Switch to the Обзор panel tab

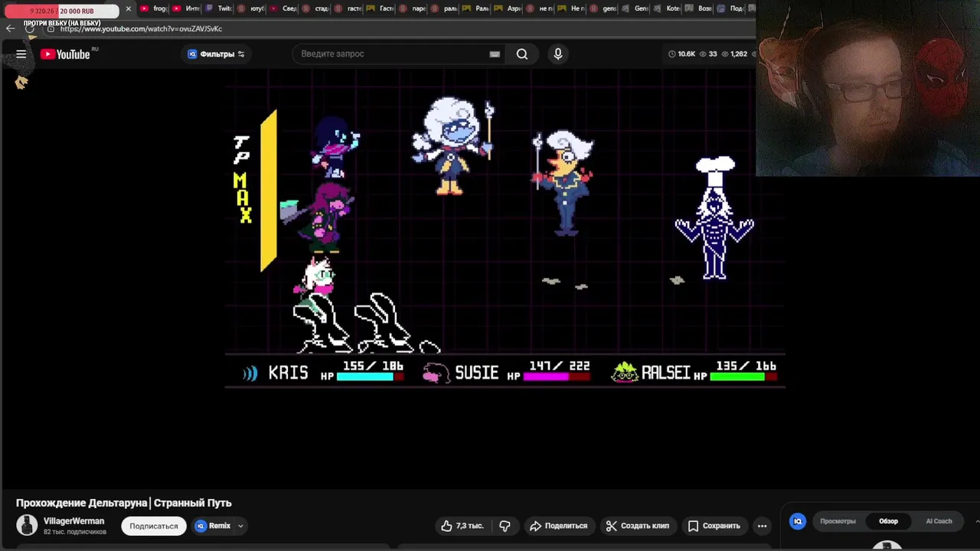coord(888,521)
